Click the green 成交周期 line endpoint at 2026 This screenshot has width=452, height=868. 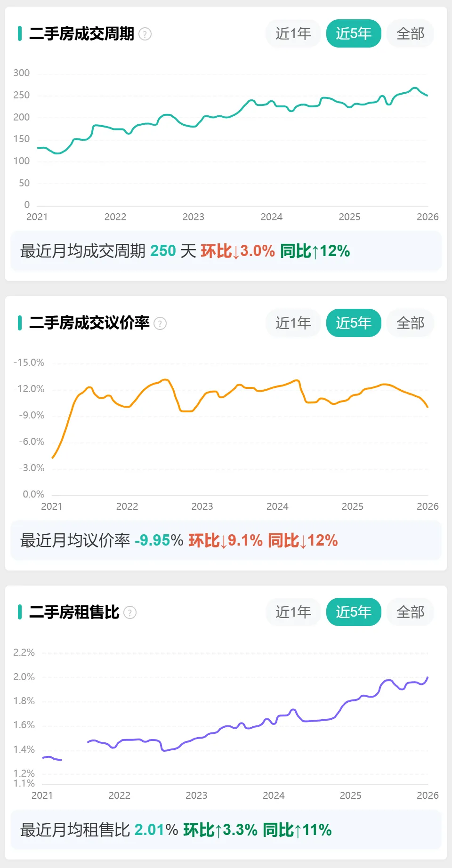point(427,96)
